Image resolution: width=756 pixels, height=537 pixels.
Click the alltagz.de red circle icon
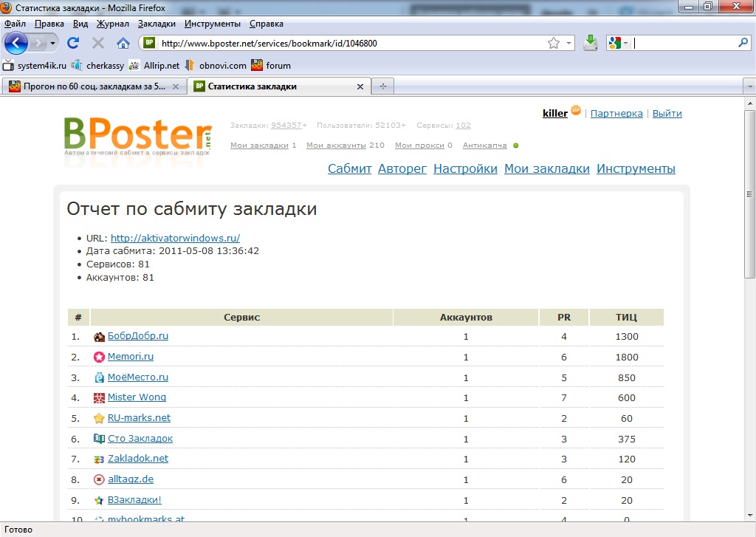click(99, 479)
